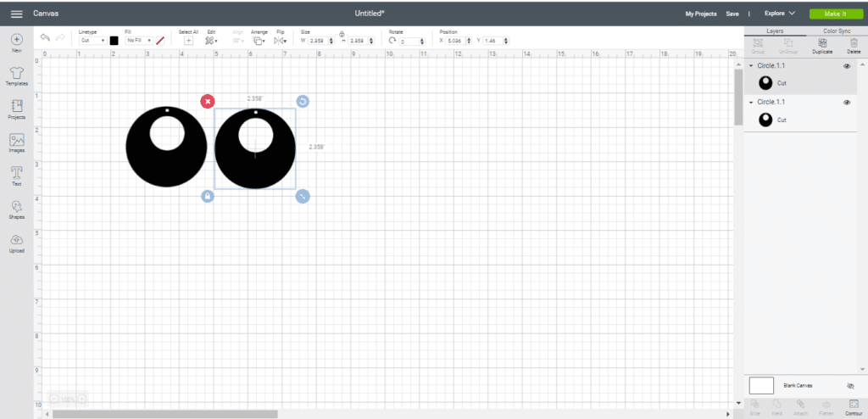This screenshot has width=868, height=419.
Task: Expand the Explore machine dropdown
Action: [780, 14]
